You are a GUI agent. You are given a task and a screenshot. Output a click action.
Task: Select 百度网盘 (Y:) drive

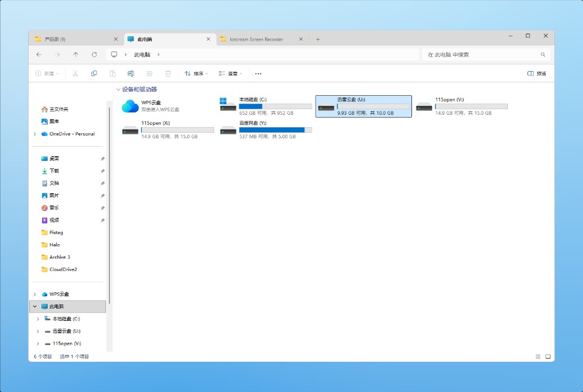pos(266,130)
